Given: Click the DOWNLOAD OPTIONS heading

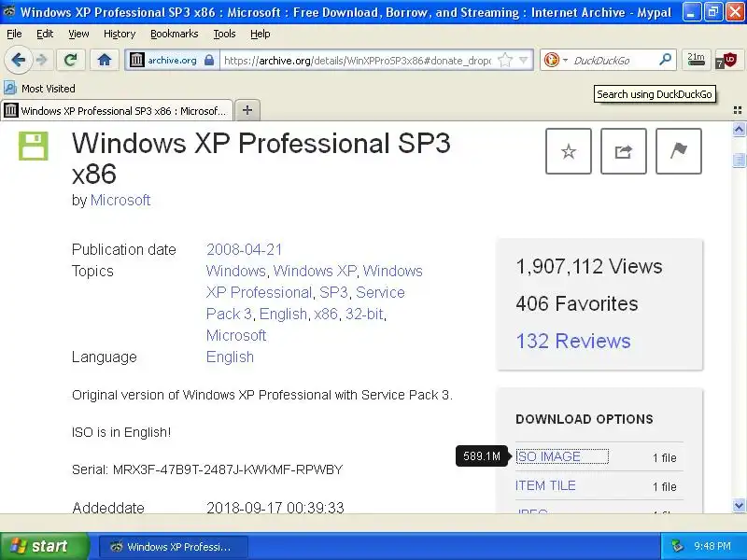Looking at the screenshot, I should [585, 419].
